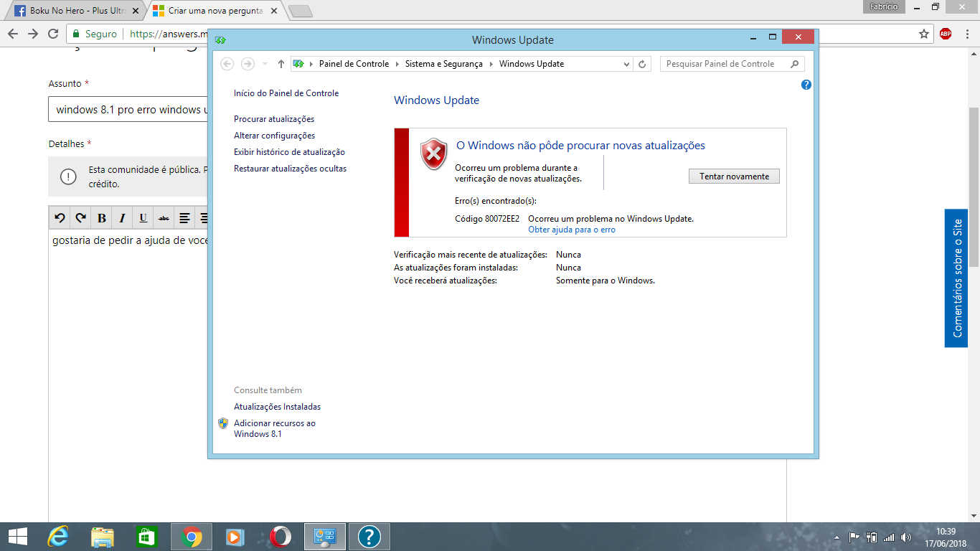
Task: Refresh the Windows Update address bar
Action: [x=643, y=64]
